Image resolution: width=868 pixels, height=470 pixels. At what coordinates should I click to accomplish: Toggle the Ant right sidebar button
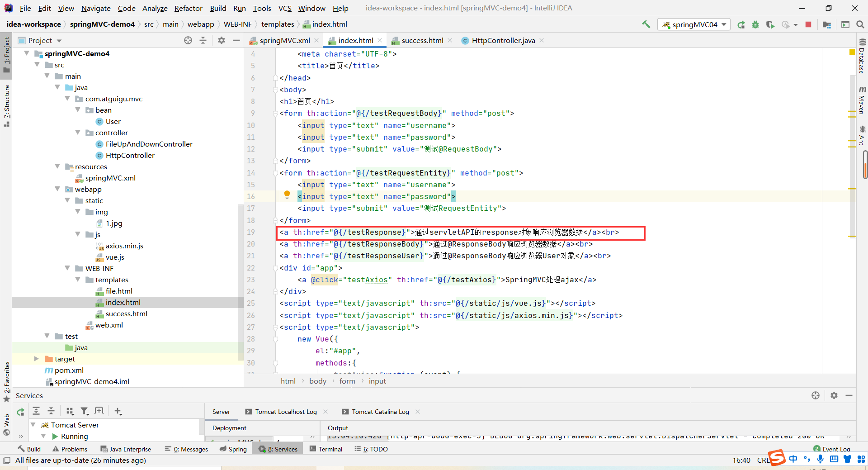[x=862, y=136]
